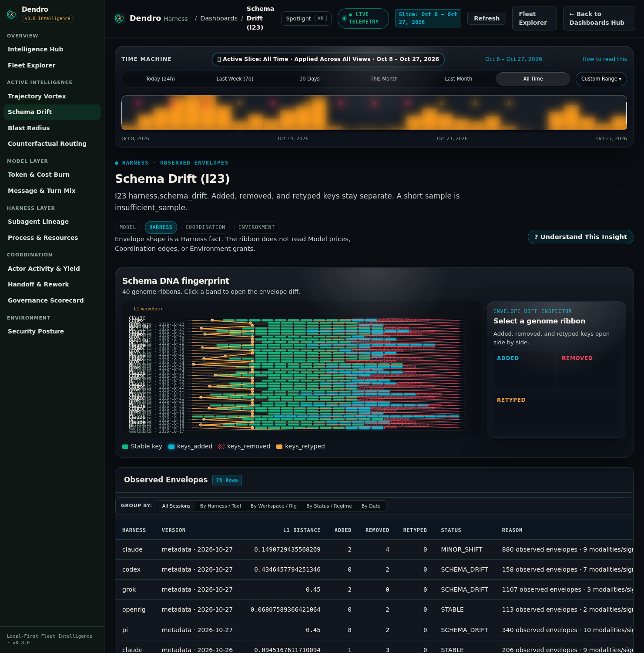Select the MODEL layer chip
This screenshot has width=644, height=653.
pos(128,227)
